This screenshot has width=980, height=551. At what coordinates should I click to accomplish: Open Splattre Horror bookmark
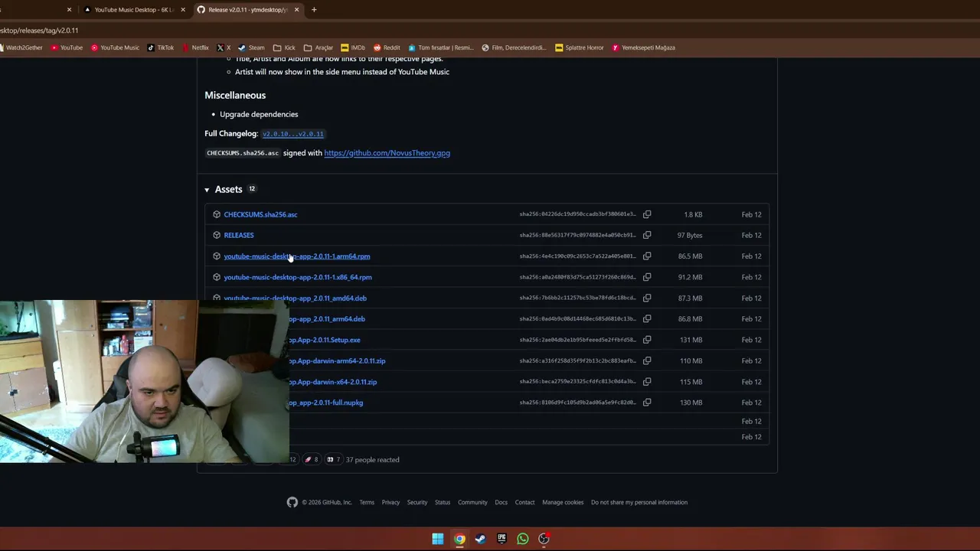[580, 47]
